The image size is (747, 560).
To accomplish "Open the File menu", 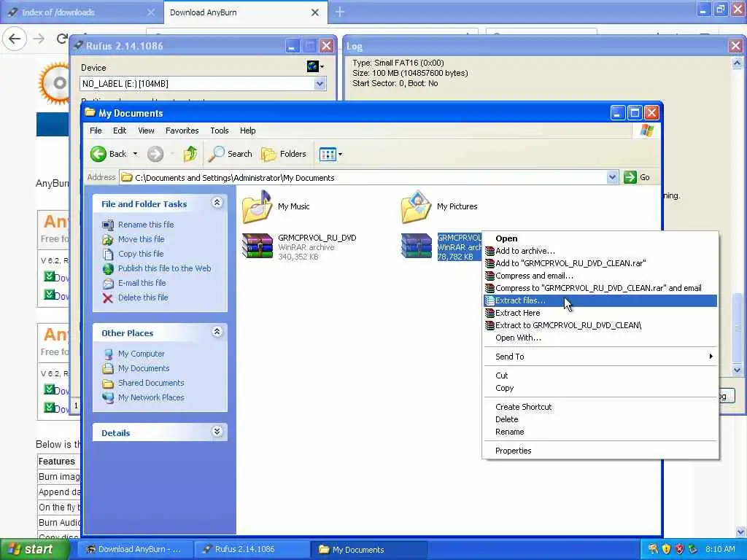I will click(x=96, y=131).
